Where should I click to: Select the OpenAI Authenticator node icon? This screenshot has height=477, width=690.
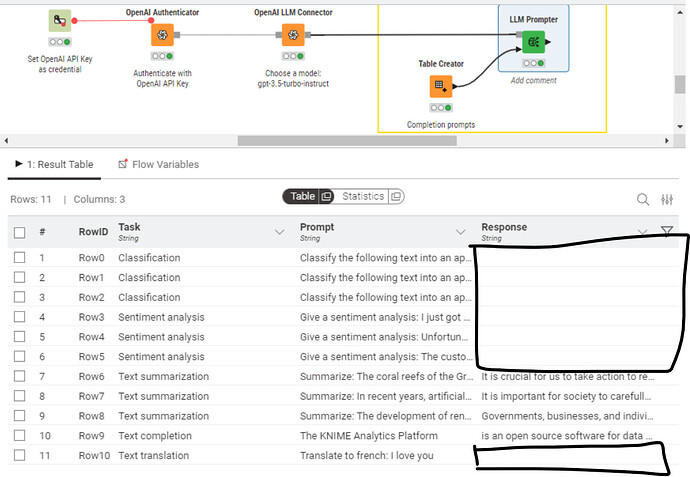click(x=162, y=35)
